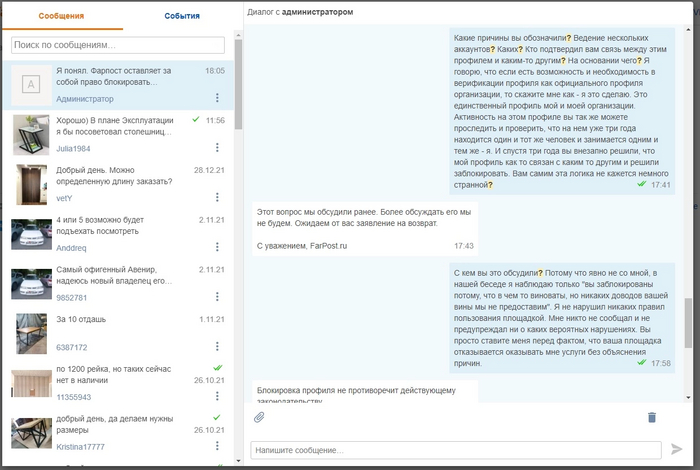Open three-dot menu for vetY conversation
700x470 pixels.
[x=217, y=198]
